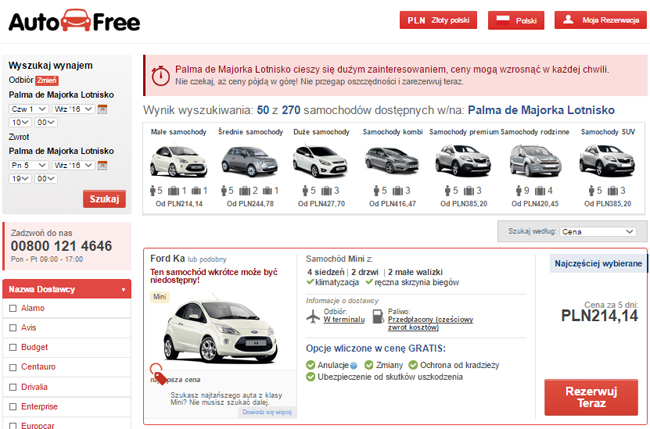Select the Średnie samochody car image

point(250,161)
